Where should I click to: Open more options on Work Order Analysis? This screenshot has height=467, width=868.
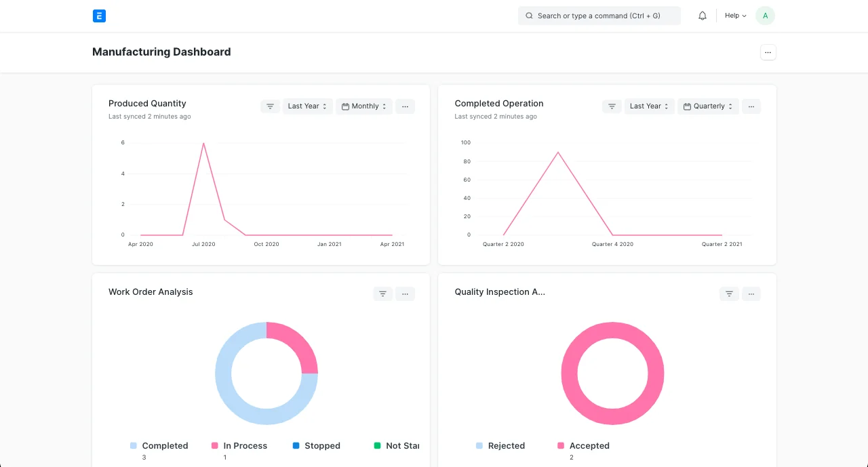pos(405,294)
